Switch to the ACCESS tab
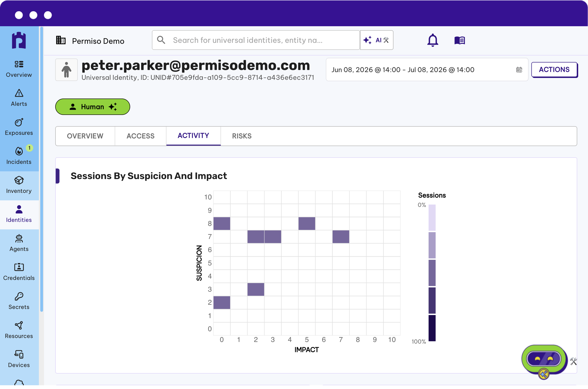 pos(140,136)
